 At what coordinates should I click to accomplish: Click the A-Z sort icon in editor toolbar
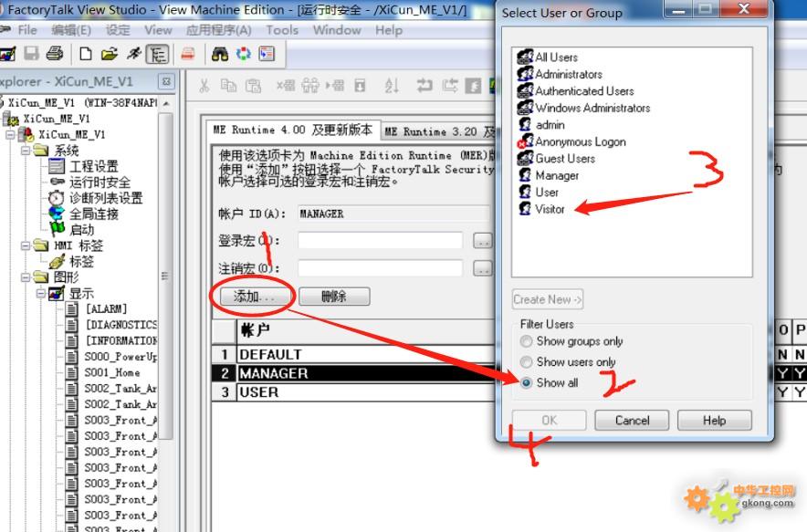[392, 86]
